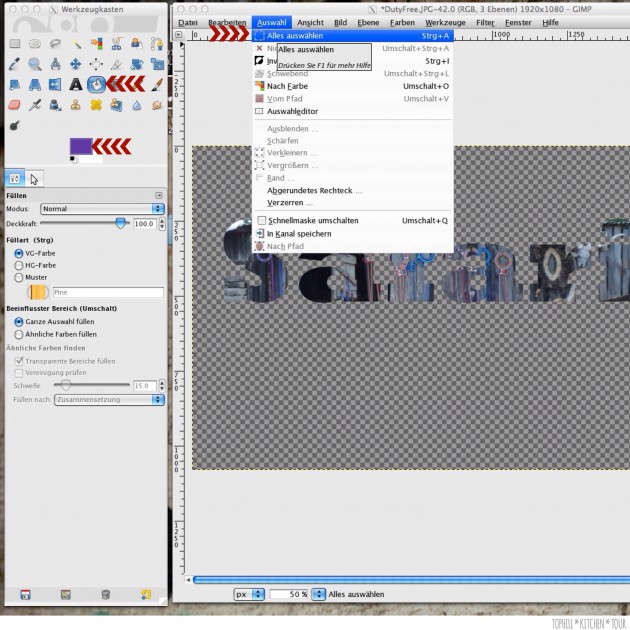This screenshot has height=630, width=630.
Task: Choose Muster fill type
Action: [x=18, y=278]
